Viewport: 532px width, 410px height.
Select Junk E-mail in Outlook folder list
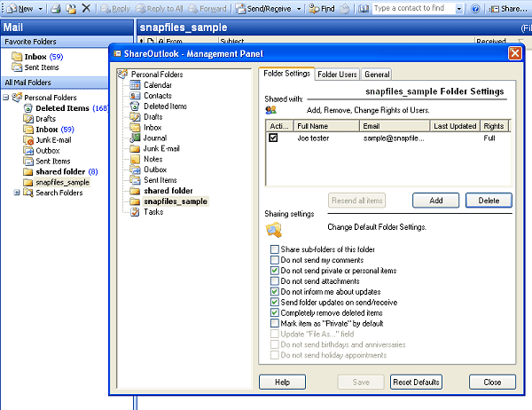coord(47,140)
